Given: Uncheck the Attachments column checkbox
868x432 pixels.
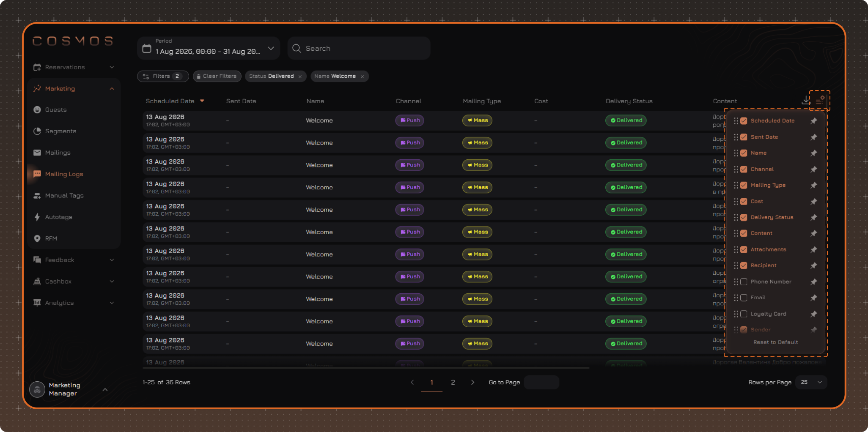Looking at the screenshot, I should pos(744,249).
